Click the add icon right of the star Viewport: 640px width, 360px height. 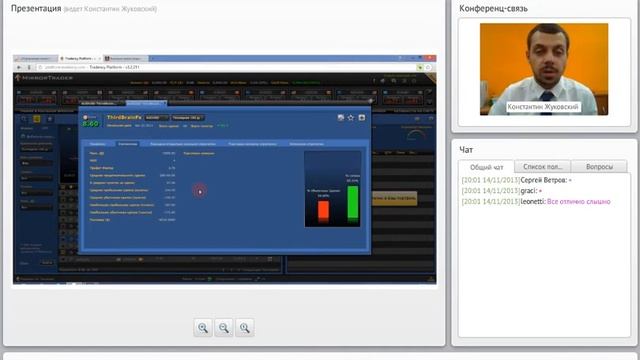point(362,118)
